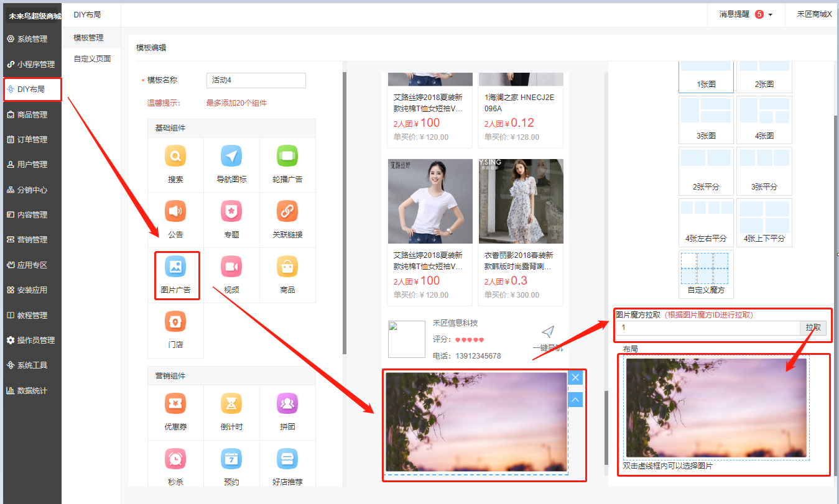Switch to 自定义页面 submenu
The height and width of the screenshot is (504, 839).
pos(91,59)
